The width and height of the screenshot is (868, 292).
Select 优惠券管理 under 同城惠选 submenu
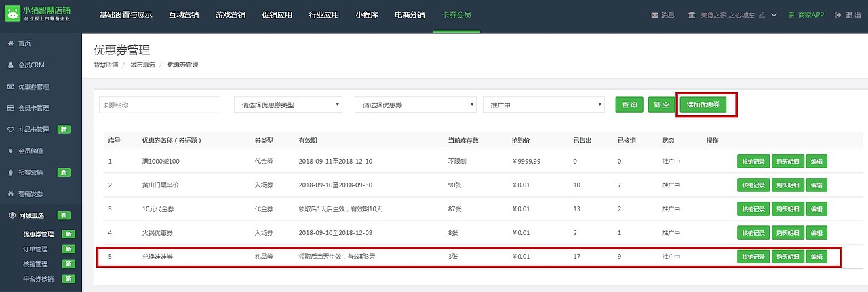point(38,234)
